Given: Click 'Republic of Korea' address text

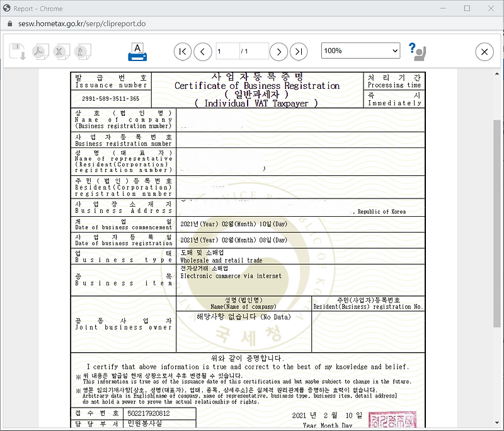Looking at the screenshot, I should [382, 212].
